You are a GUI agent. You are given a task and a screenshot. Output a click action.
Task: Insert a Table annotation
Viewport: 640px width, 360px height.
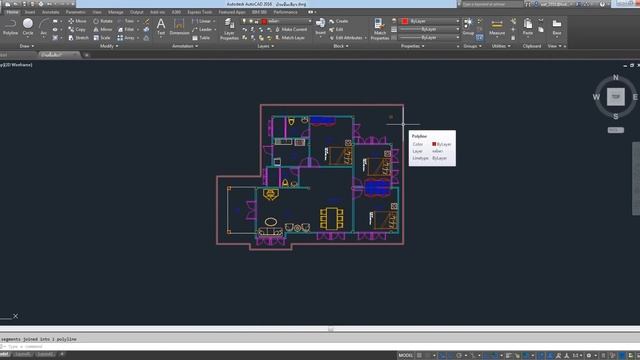(x=201, y=38)
